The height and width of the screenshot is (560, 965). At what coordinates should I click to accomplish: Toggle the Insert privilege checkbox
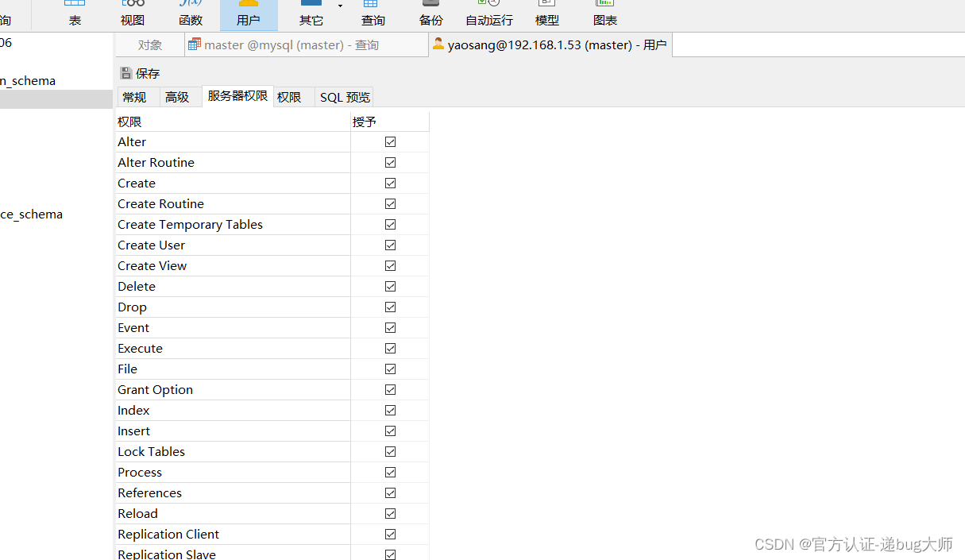click(390, 431)
